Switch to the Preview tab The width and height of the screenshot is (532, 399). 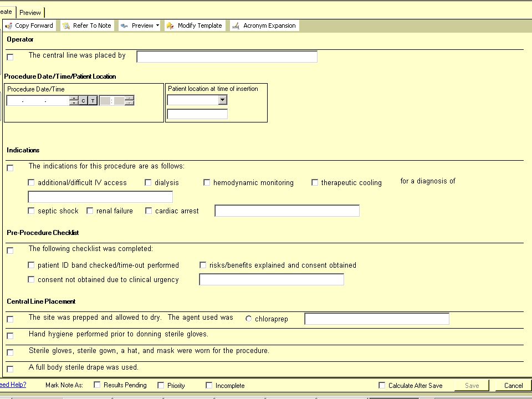point(30,13)
